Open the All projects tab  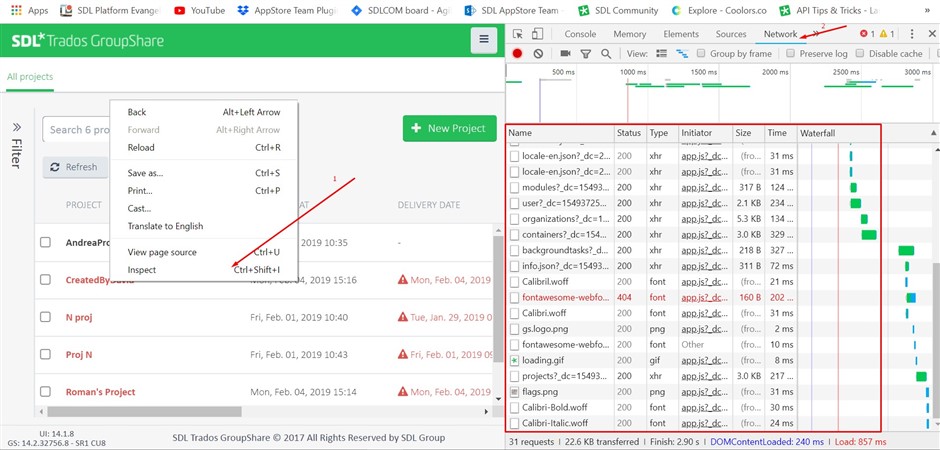tap(30, 77)
